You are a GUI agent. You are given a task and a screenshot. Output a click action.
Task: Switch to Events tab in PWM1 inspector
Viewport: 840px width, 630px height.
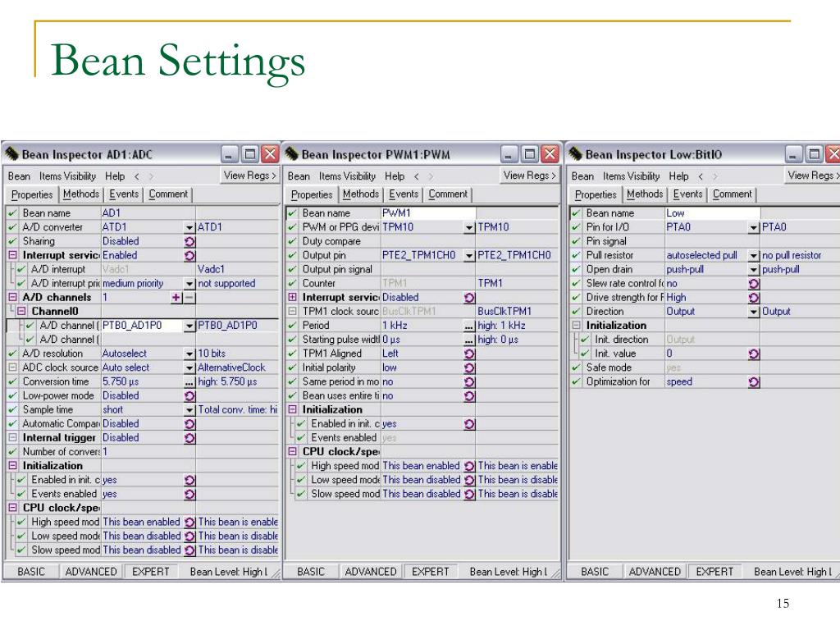click(404, 194)
